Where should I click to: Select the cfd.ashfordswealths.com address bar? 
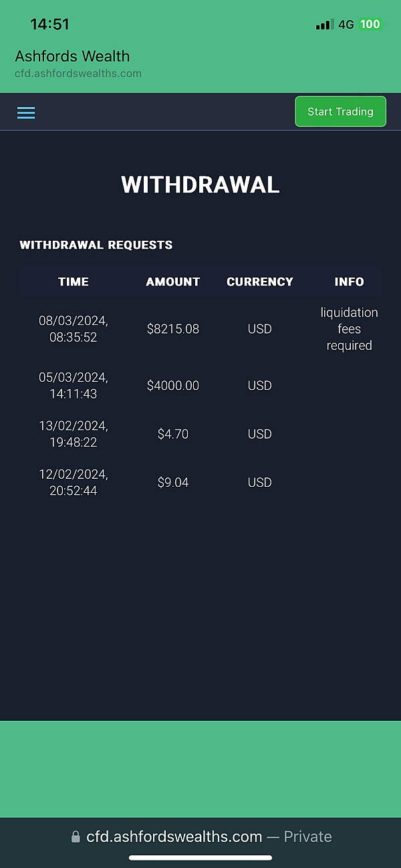pyautogui.click(x=200, y=837)
